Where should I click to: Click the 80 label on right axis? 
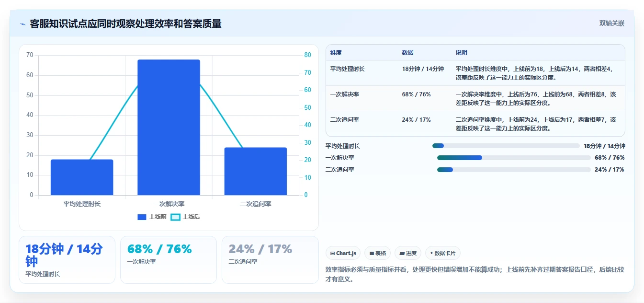[x=307, y=55]
